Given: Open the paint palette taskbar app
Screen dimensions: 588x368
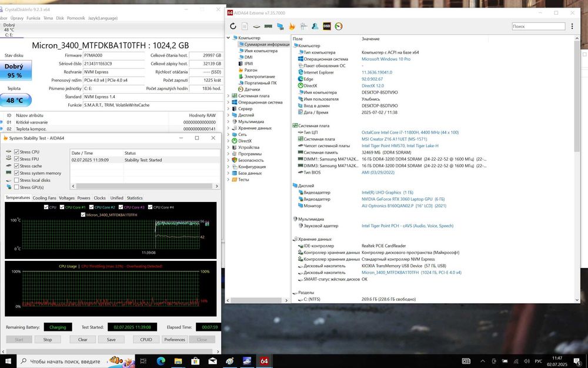Looking at the screenshot, I should point(230,362).
